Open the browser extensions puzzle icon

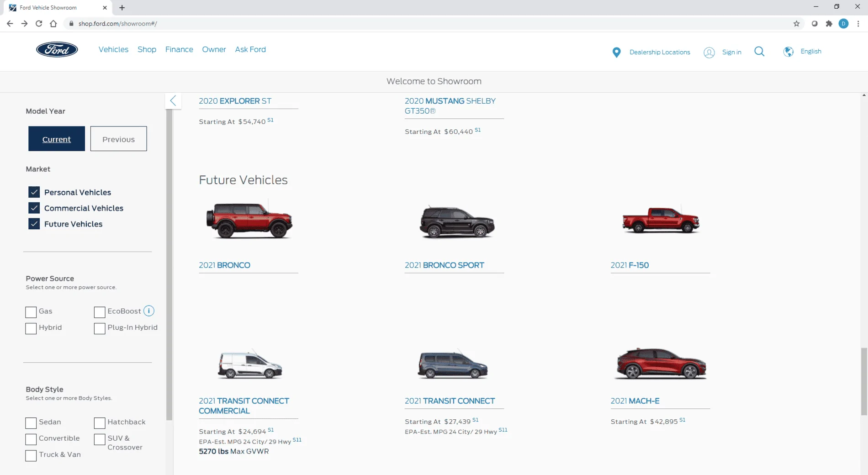pyautogui.click(x=829, y=24)
